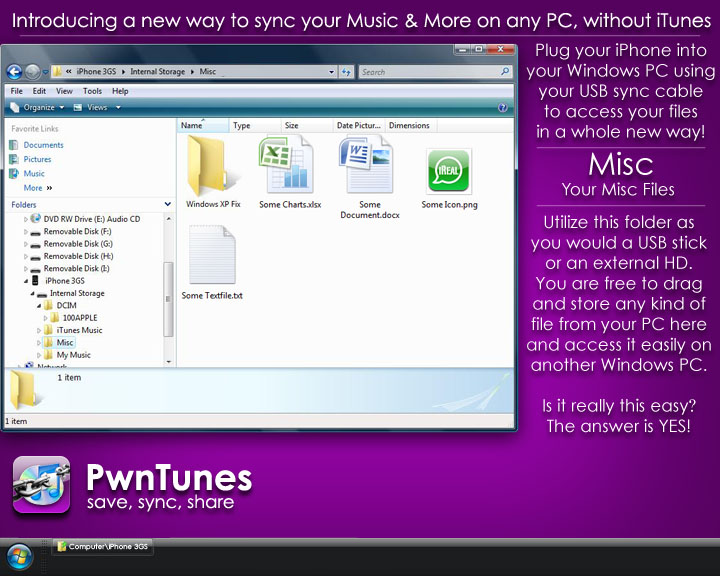Click the Windows Start orb
Screen dimensions: 720x576
pos(20,557)
